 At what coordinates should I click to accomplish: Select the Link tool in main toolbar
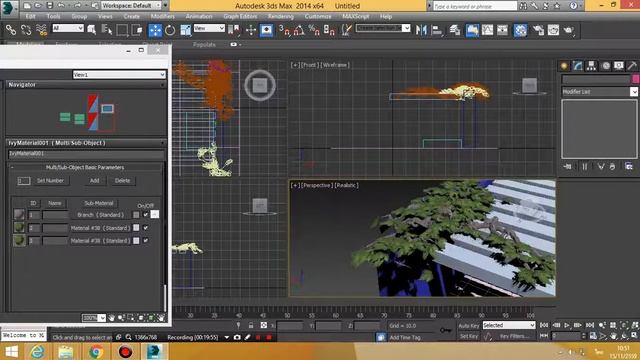[x=11, y=30]
